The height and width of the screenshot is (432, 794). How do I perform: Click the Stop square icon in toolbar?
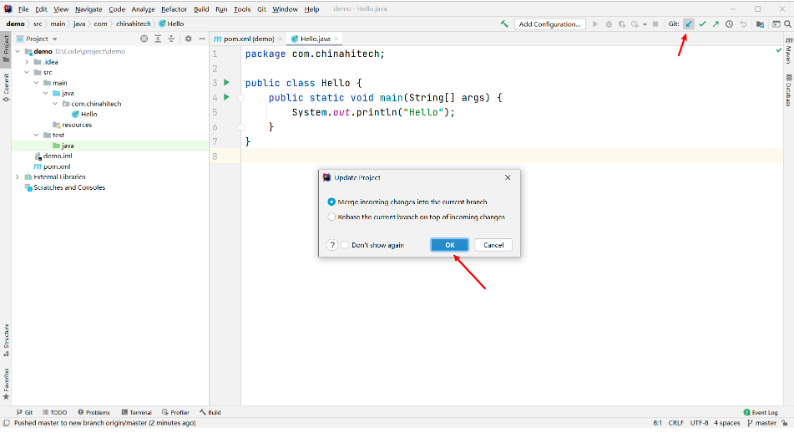pos(655,24)
